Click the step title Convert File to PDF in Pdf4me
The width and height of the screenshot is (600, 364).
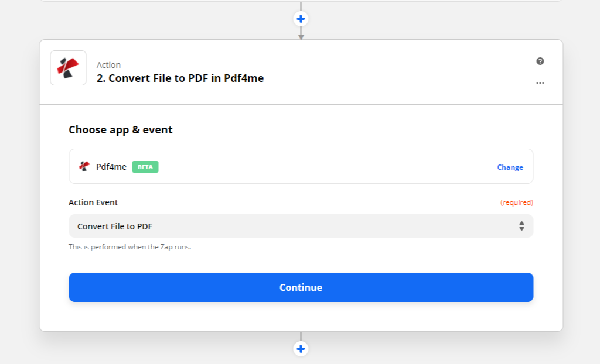[180, 78]
